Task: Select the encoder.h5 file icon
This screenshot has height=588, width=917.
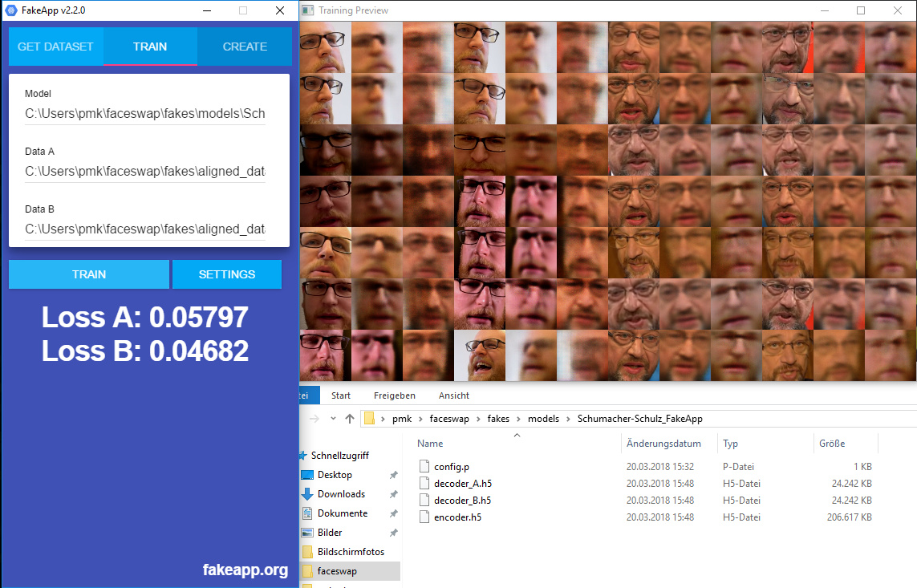Action: point(424,517)
